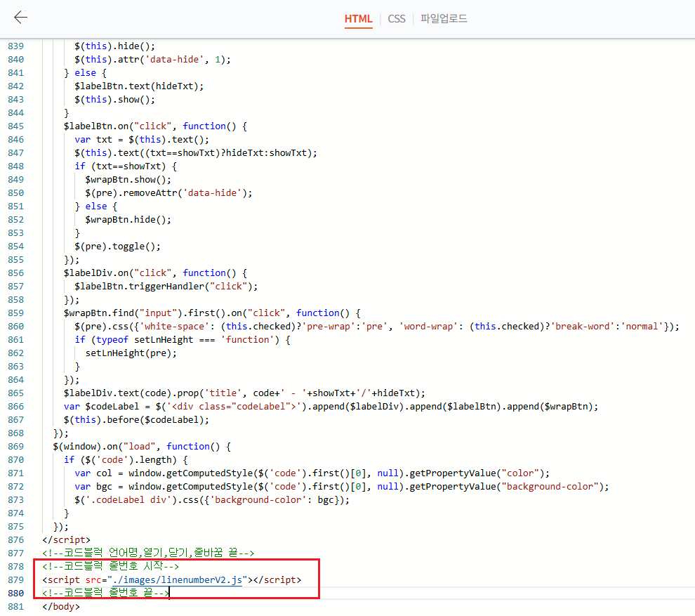Click 'var txt = $(this).text();' line
Image resolution: width=695 pixels, height=616 pixels.
tap(141, 140)
